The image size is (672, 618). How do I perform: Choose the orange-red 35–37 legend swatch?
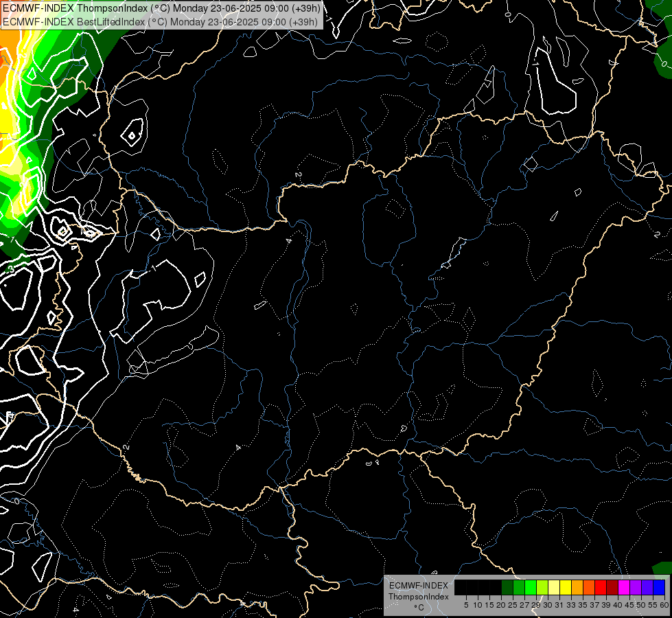pyautogui.click(x=589, y=587)
